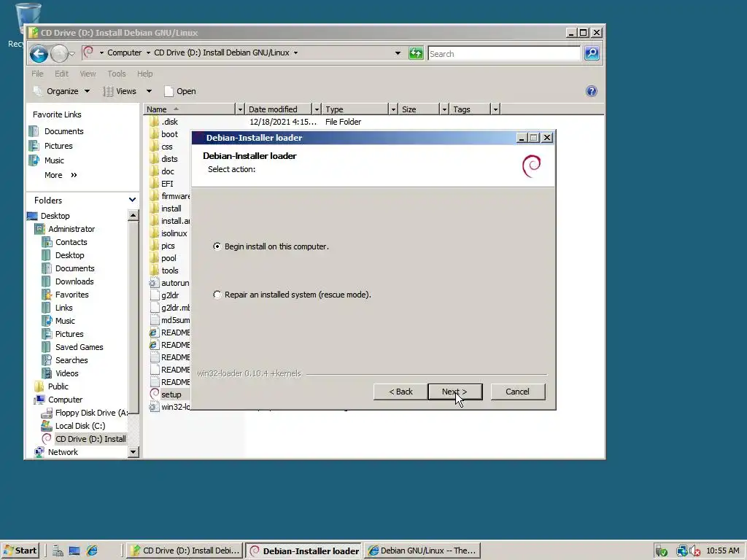Open the View menu

[88, 74]
